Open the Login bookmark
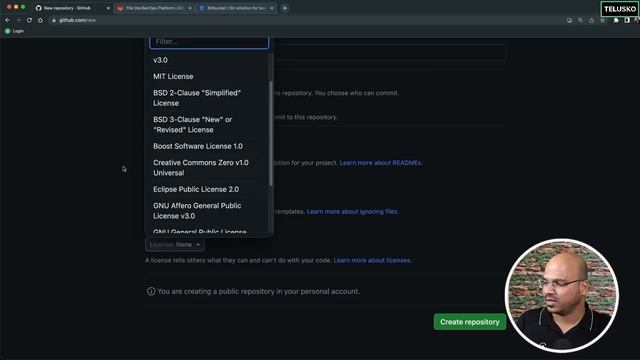Screen dimensions: 640x360 coord(14,31)
